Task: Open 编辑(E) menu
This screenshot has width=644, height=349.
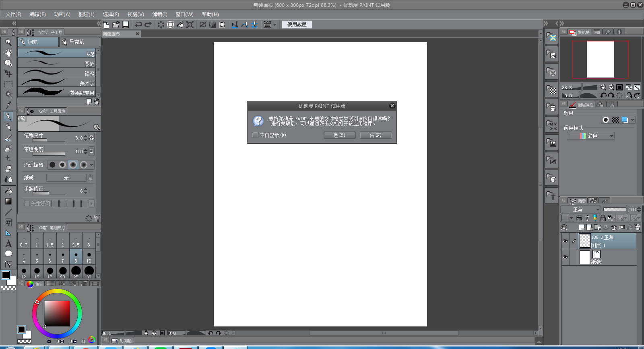Action: pyautogui.click(x=38, y=14)
